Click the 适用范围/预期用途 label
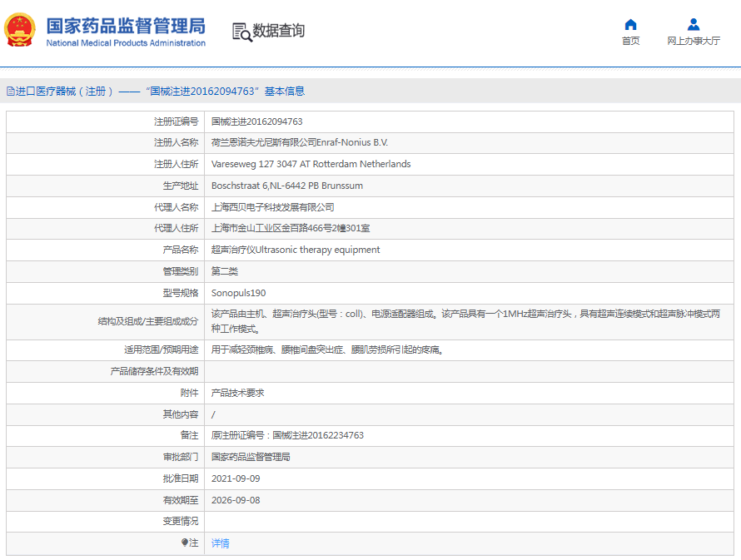This screenshot has height=560, width=741. tap(162, 349)
